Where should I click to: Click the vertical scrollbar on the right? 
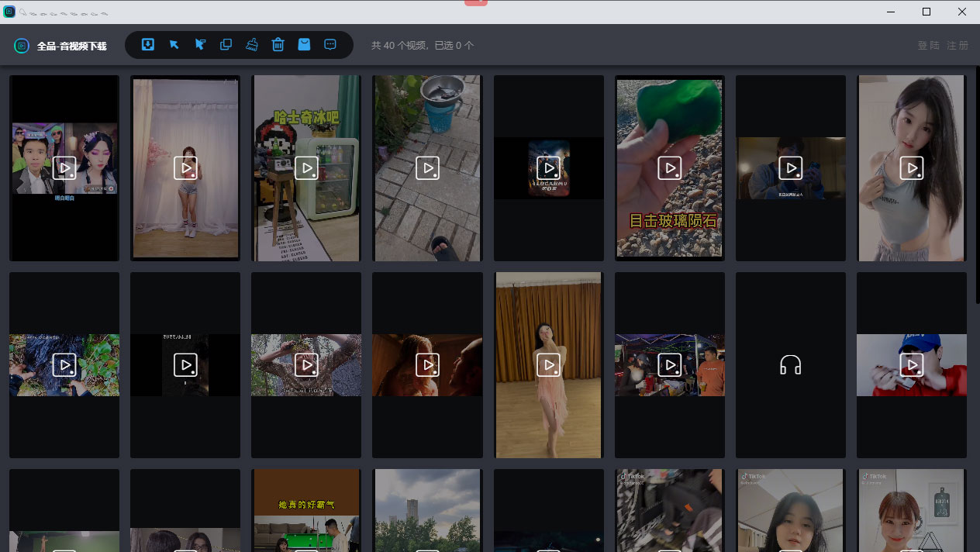976,186
